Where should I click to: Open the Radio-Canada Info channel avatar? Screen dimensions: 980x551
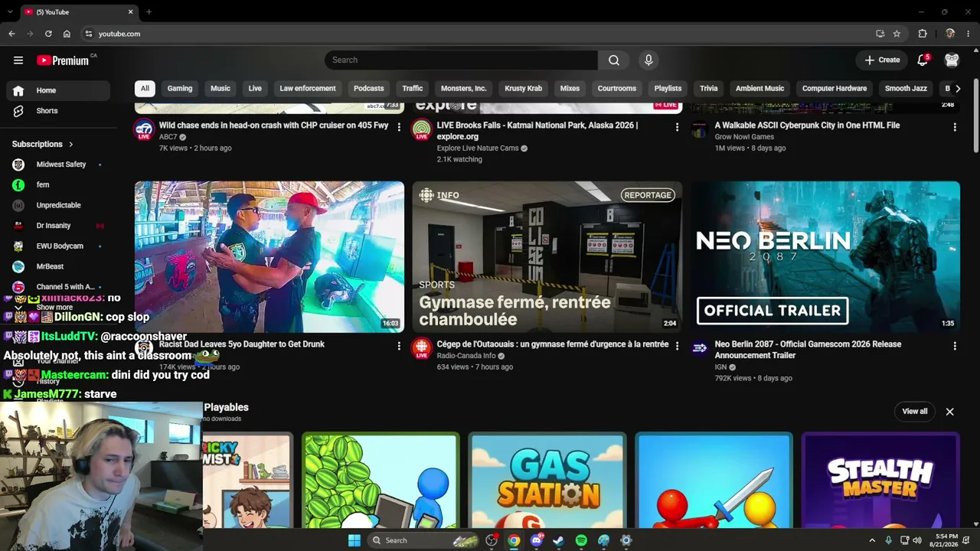coord(422,348)
